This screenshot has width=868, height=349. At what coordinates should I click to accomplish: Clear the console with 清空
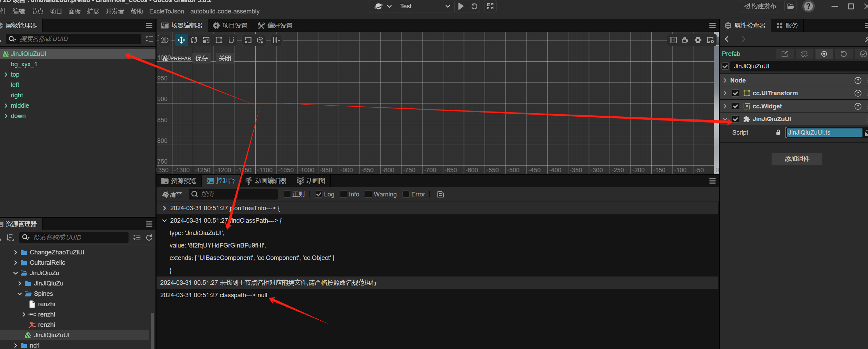point(172,194)
